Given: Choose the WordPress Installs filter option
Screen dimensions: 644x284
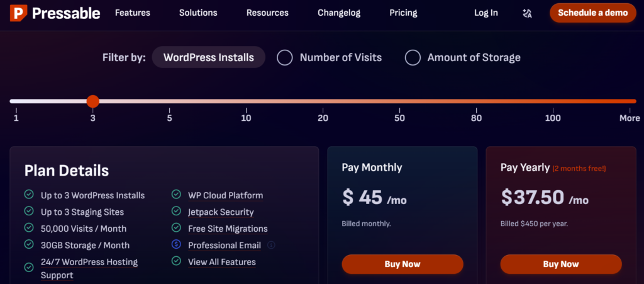Looking at the screenshot, I should coord(209,57).
